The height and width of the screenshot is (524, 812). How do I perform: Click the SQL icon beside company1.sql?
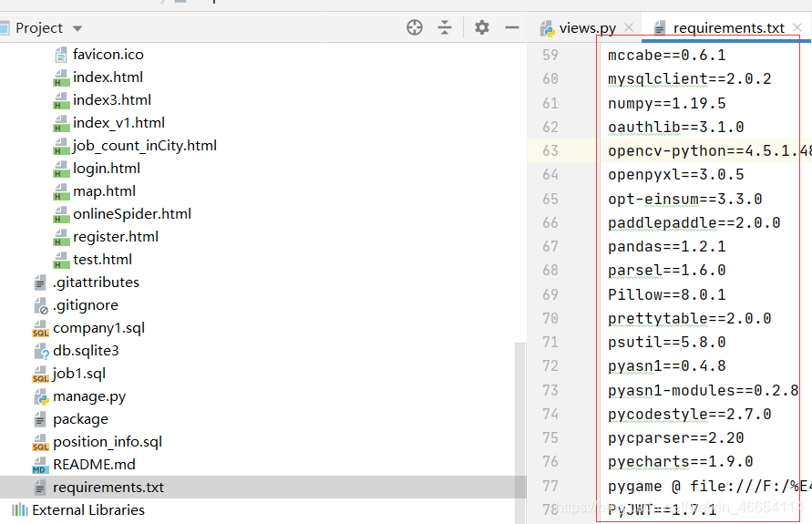pyautogui.click(x=40, y=328)
